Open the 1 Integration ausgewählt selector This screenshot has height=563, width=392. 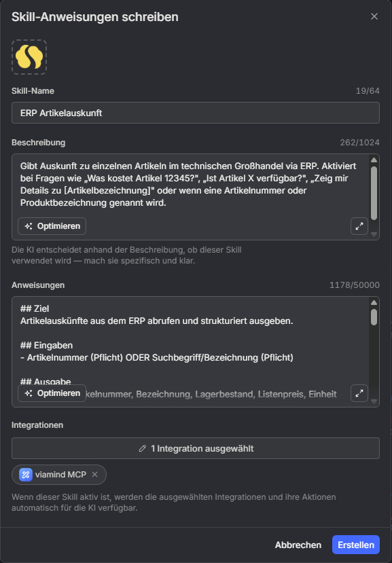tap(196, 448)
